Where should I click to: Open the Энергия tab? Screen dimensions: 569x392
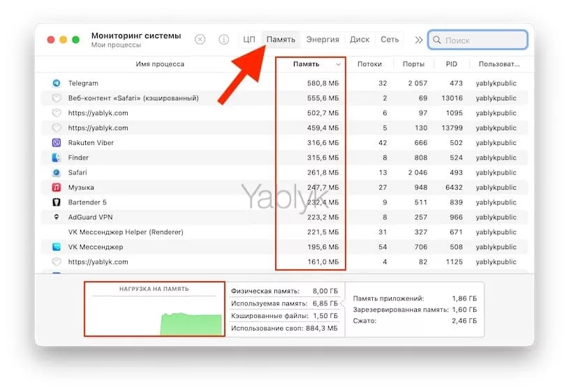pos(323,40)
